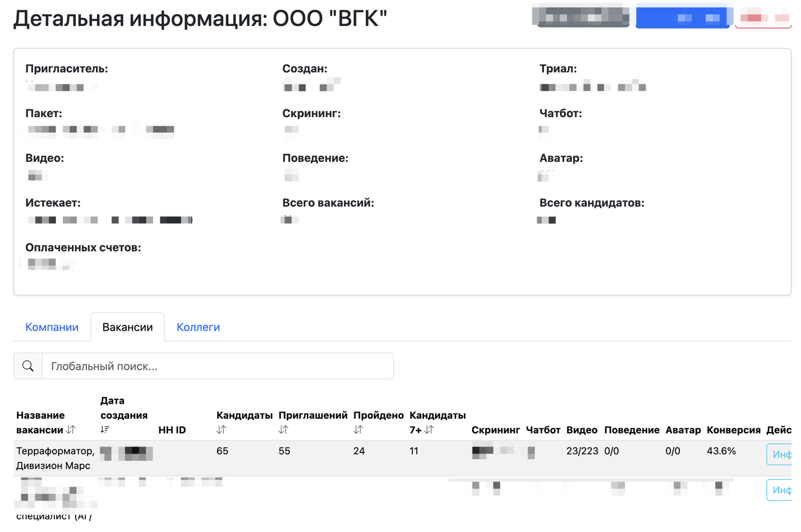Toggle the Дата создания sort icon
Screen dimensions: 801x532
[105, 430]
